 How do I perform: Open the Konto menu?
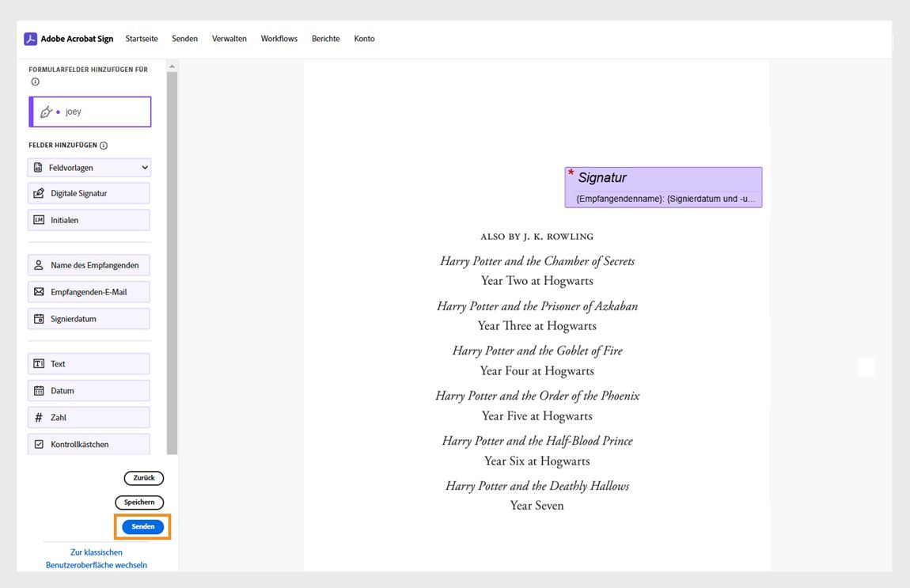365,39
